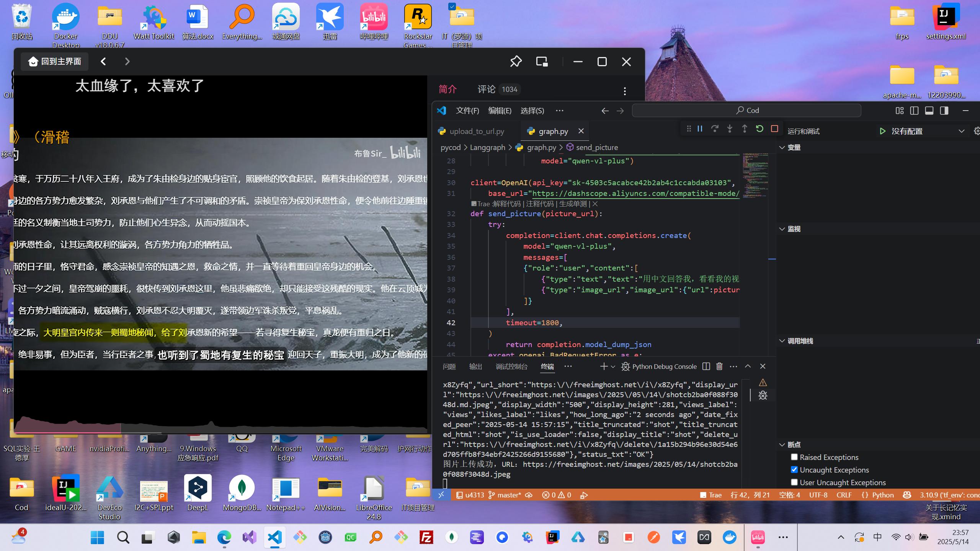Screen dimensions: 980x551
Task: Open the bilibili more options menu
Action: pyautogui.click(x=625, y=91)
